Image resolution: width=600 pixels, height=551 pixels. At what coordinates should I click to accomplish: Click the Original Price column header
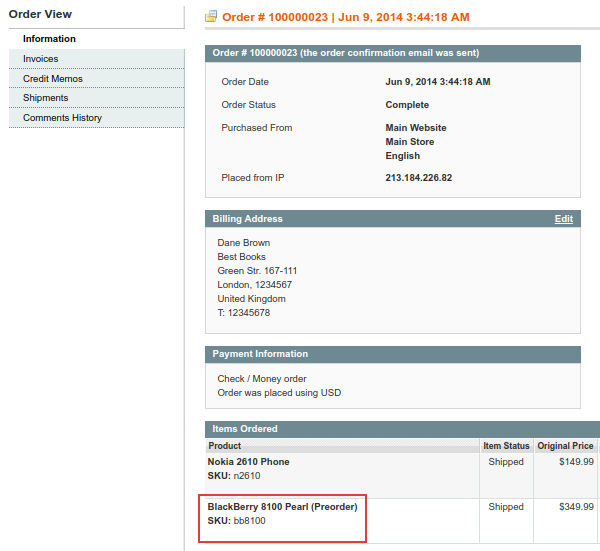565,446
